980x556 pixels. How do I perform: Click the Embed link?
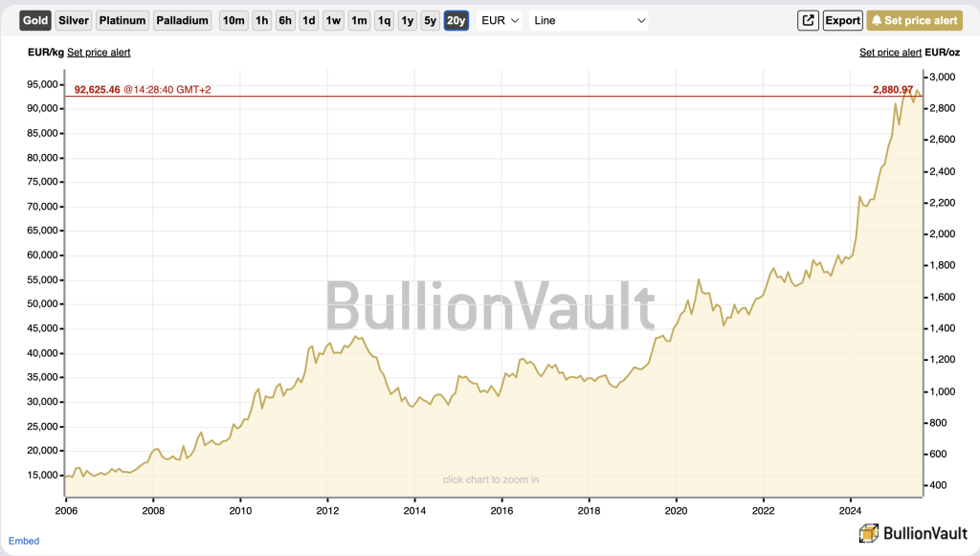[x=24, y=541]
